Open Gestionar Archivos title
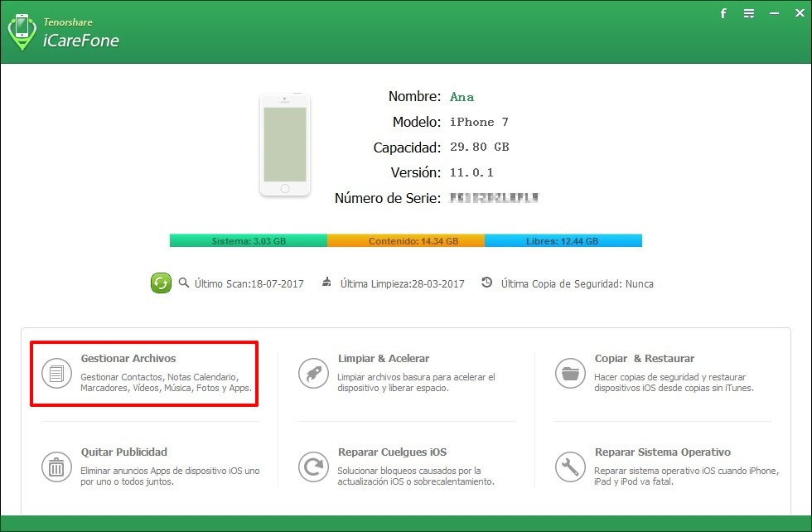Screen dimensions: 812x532 point(128,359)
